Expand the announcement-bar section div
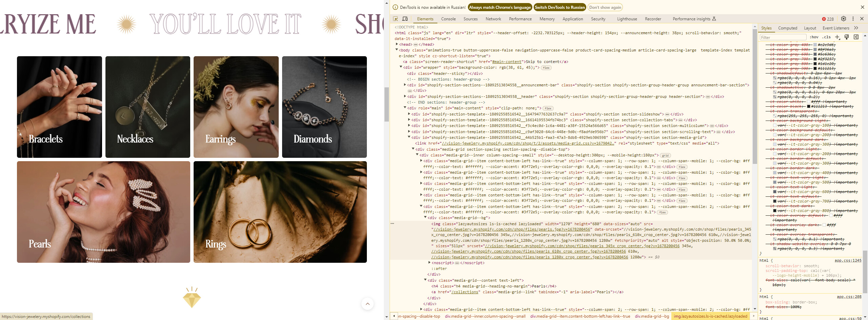The width and height of the screenshot is (868, 320). [405, 85]
